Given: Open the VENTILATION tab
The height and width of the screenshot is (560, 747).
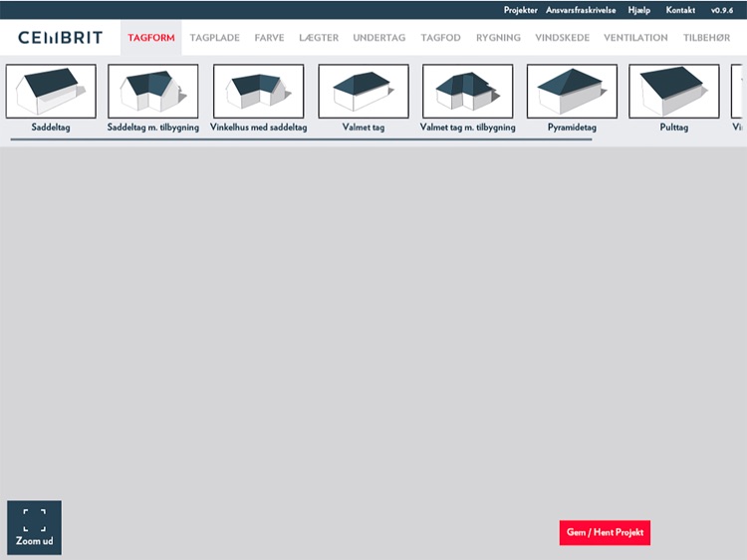Looking at the screenshot, I should pos(635,38).
